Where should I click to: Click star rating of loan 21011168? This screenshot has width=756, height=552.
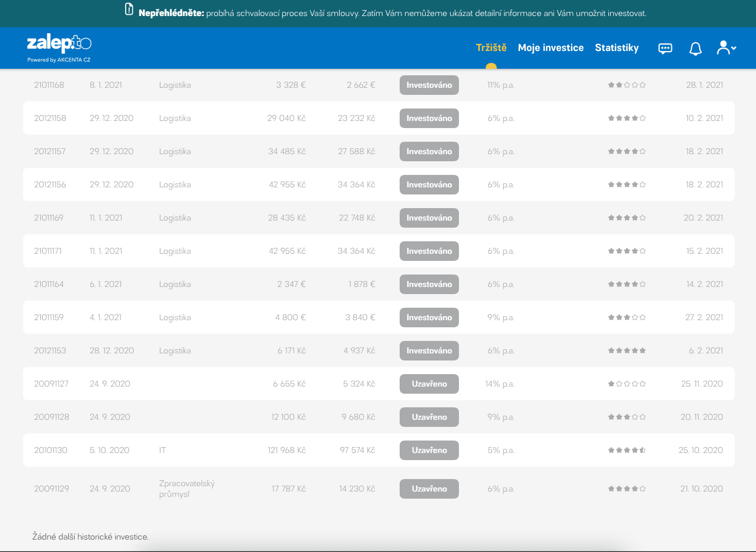[x=627, y=85]
